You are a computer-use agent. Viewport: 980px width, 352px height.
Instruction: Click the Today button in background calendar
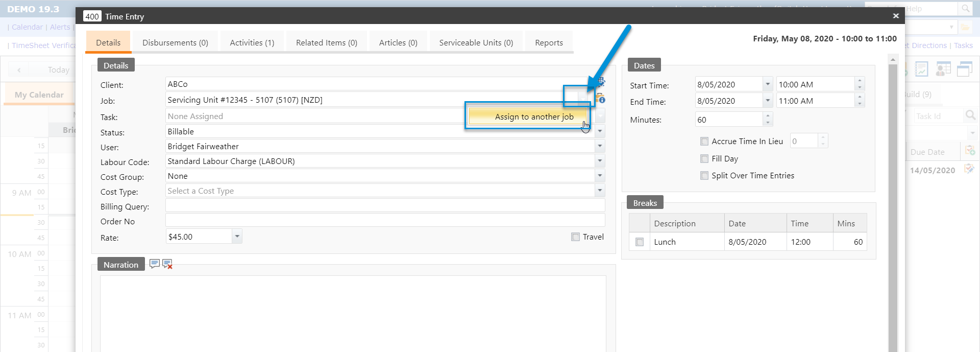tap(58, 70)
